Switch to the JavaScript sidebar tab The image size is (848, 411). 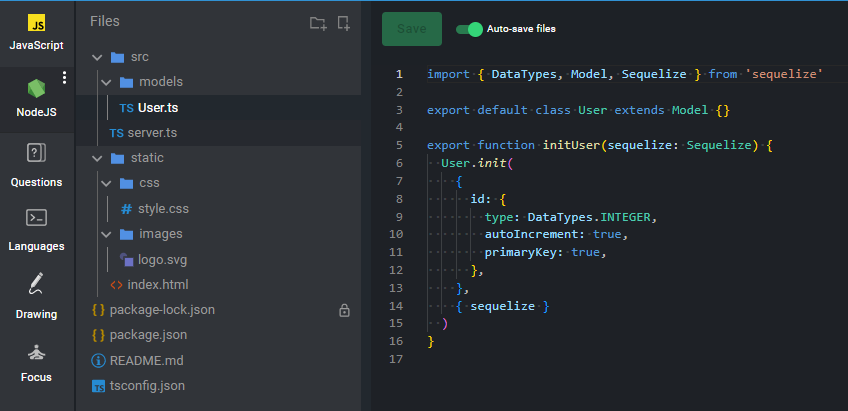tap(36, 33)
